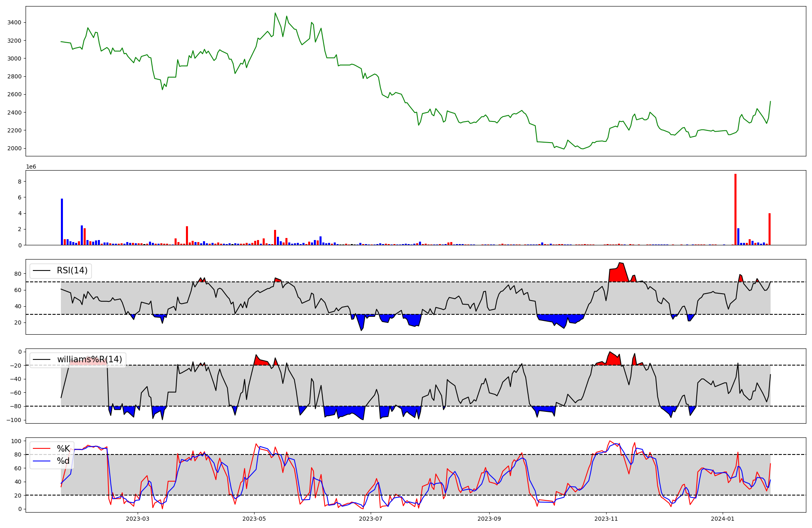812x528 pixels.
Task: Click the 2000 price axis tick
Action: (x=14, y=148)
